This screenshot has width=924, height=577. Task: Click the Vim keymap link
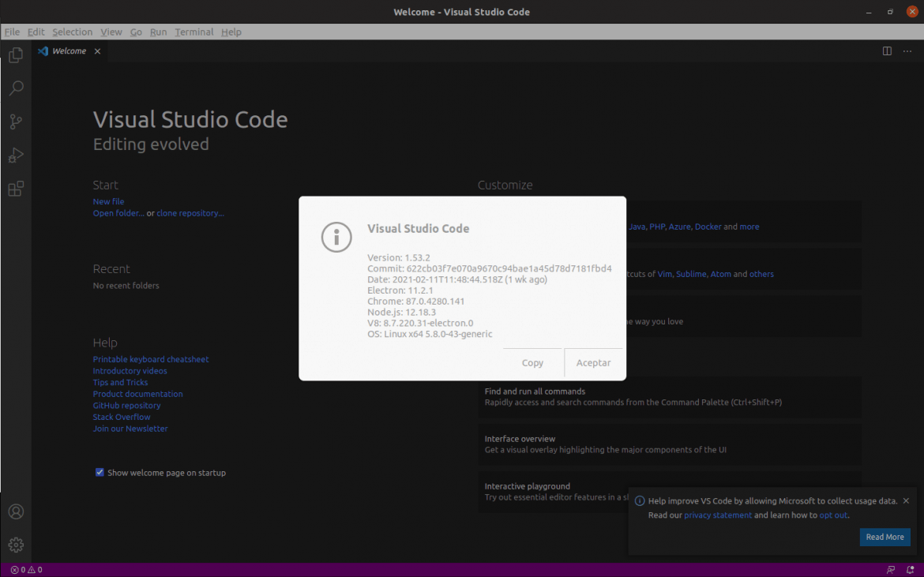(665, 275)
